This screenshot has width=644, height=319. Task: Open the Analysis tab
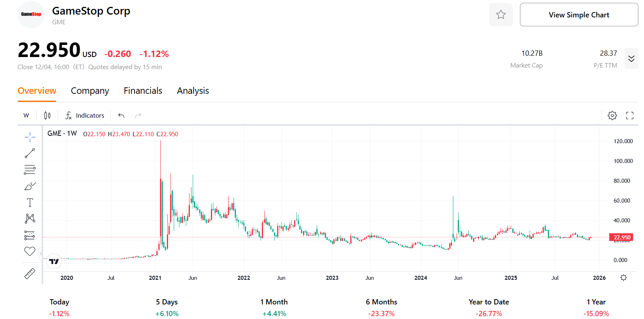pyautogui.click(x=193, y=91)
